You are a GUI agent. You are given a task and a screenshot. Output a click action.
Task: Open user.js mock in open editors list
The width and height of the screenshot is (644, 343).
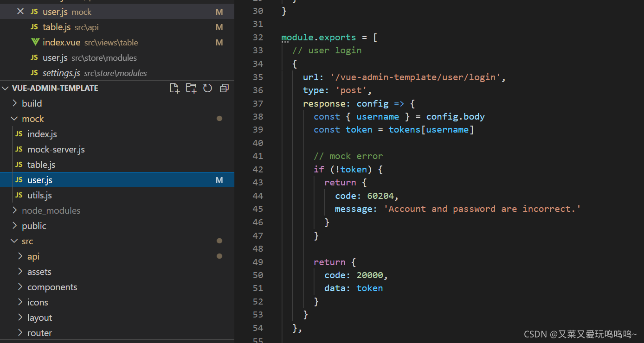tap(117, 12)
